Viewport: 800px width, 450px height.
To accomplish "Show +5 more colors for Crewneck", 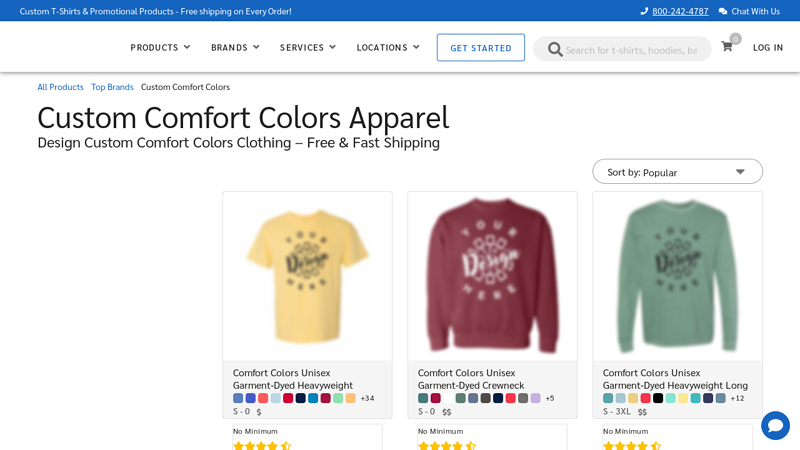I will pyautogui.click(x=550, y=398).
